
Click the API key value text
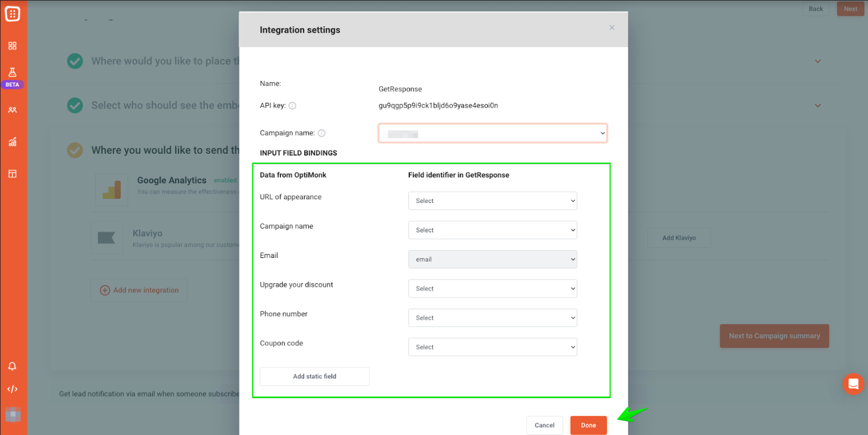(438, 106)
